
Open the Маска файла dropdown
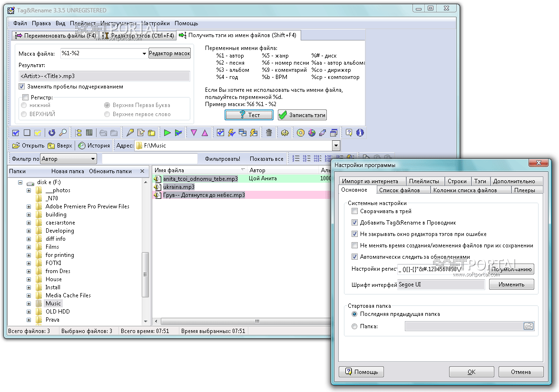click(145, 54)
